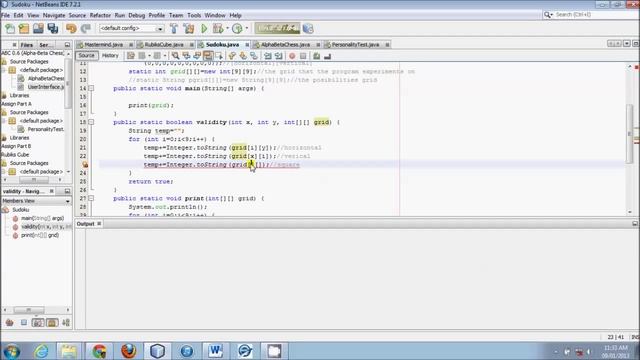Select print method in Navigator
The image size is (640, 360).
click(36, 235)
